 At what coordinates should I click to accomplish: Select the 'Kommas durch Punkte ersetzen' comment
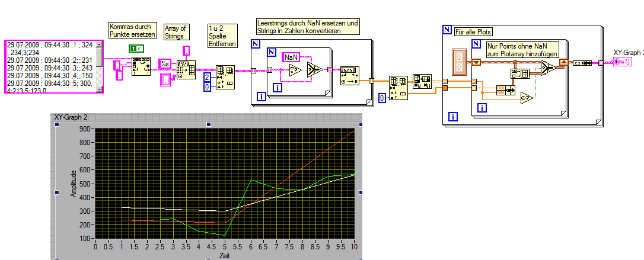(x=133, y=30)
